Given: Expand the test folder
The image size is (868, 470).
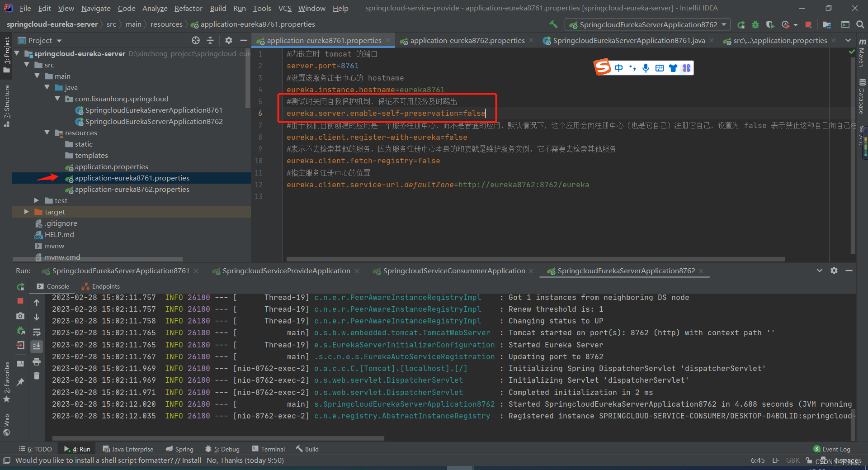Looking at the screenshot, I should [x=37, y=200].
